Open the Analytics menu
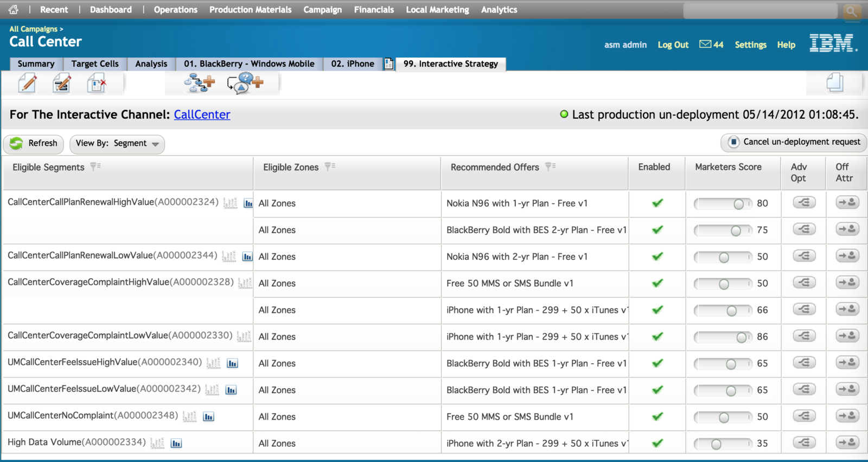Image resolution: width=868 pixels, height=462 pixels. click(x=499, y=10)
